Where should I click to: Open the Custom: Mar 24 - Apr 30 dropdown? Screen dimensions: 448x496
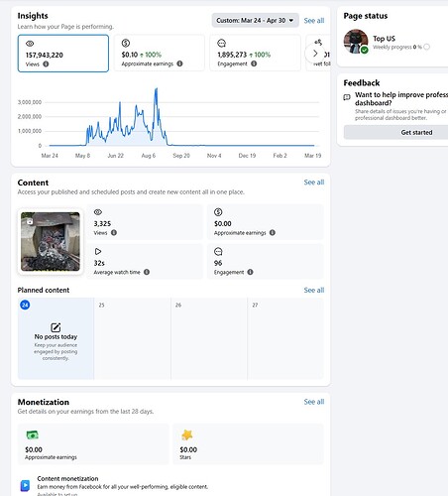pos(255,20)
